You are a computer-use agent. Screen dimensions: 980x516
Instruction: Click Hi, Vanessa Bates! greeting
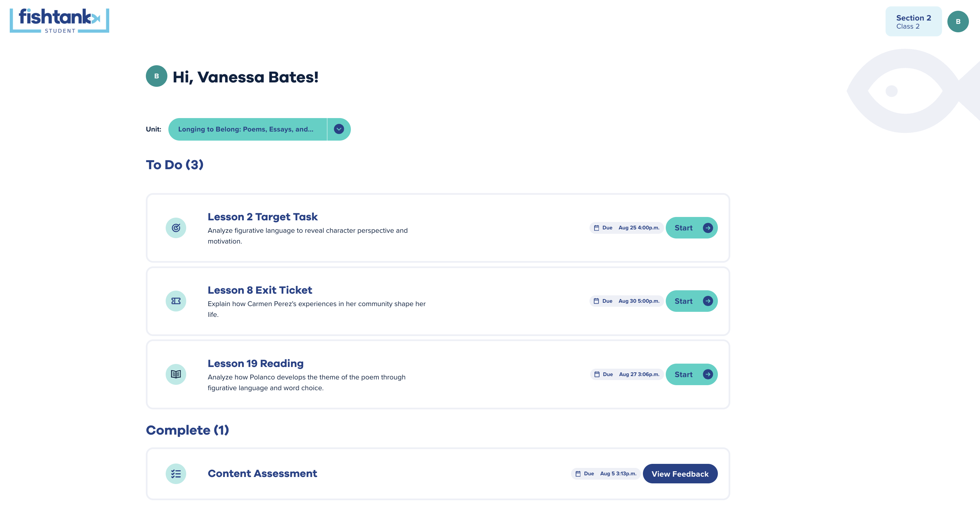point(245,77)
